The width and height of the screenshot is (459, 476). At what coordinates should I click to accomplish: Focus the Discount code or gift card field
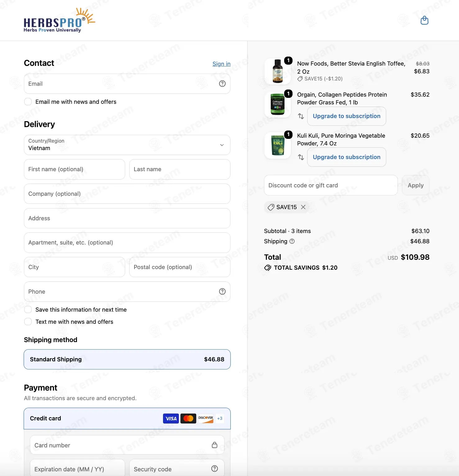pyautogui.click(x=331, y=185)
